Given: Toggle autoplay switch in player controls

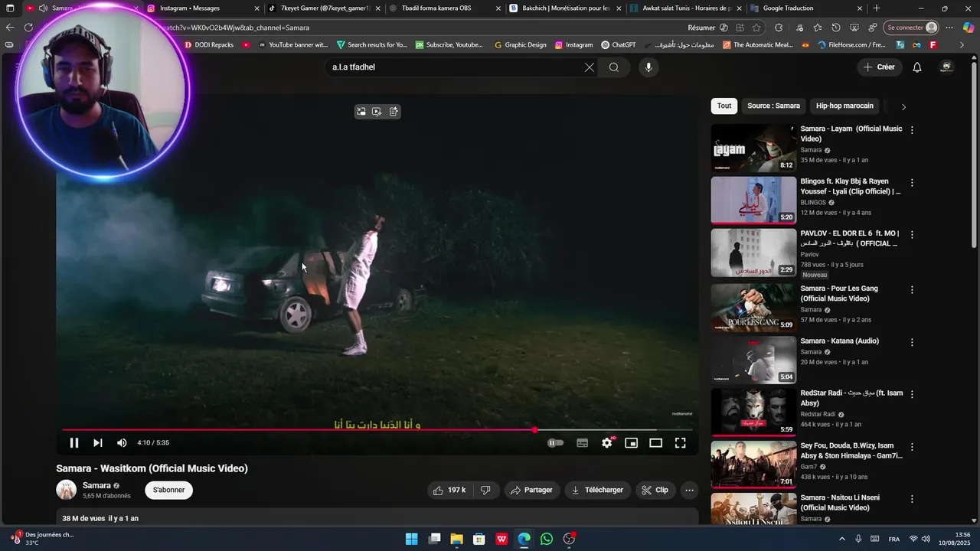Looking at the screenshot, I should (556, 443).
